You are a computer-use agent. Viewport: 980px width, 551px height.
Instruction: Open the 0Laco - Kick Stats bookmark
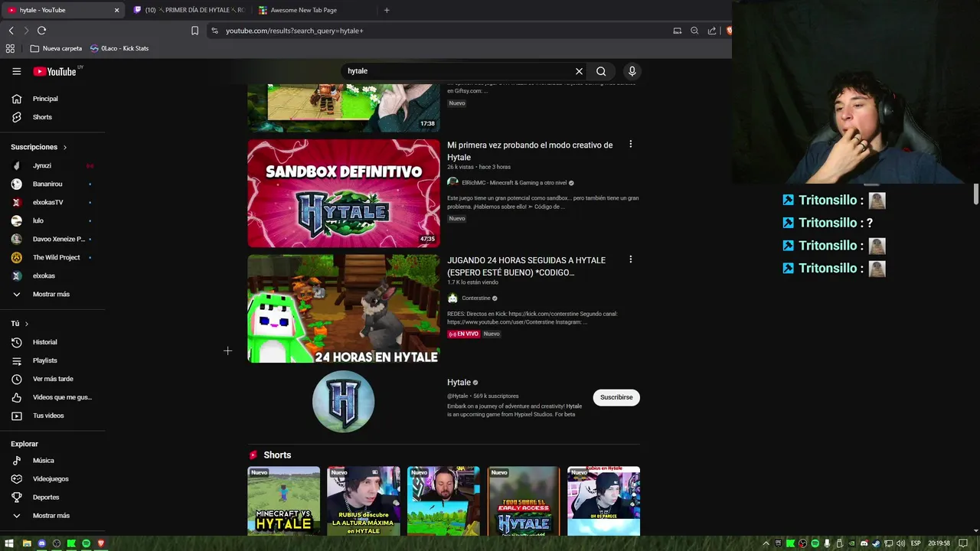(119, 48)
